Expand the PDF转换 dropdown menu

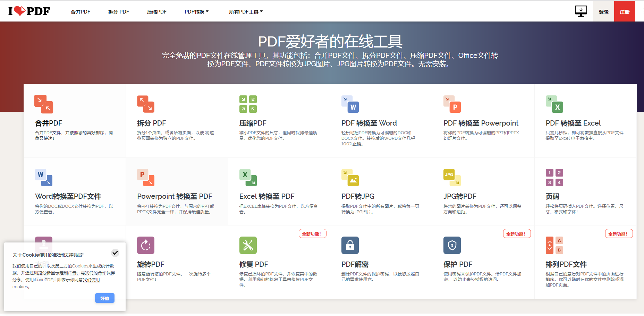pyautogui.click(x=197, y=11)
